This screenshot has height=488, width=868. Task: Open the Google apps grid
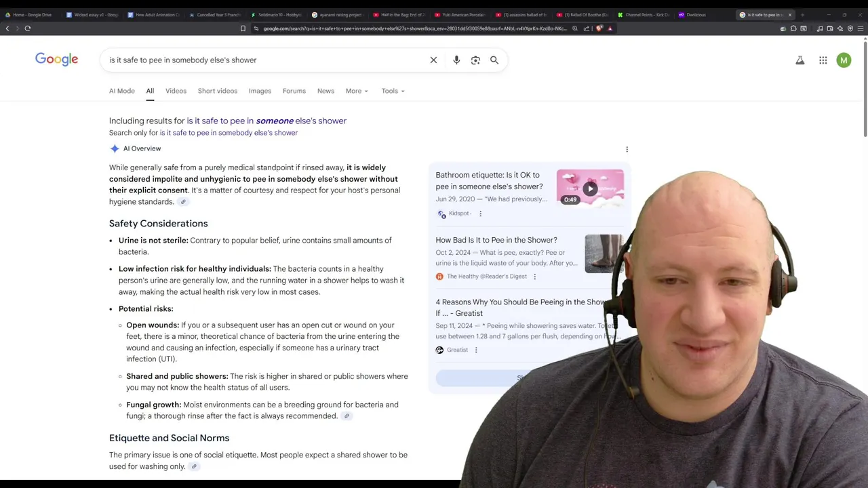coord(823,60)
